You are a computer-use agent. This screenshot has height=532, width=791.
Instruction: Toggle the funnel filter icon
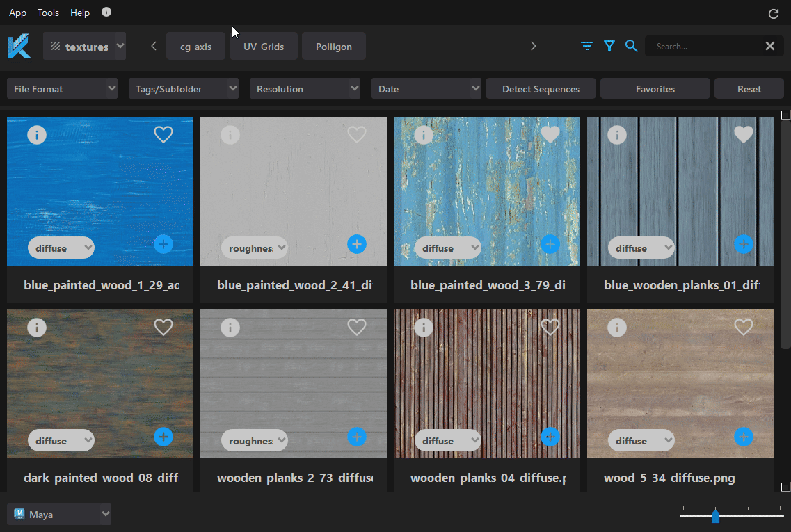pos(609,46)
